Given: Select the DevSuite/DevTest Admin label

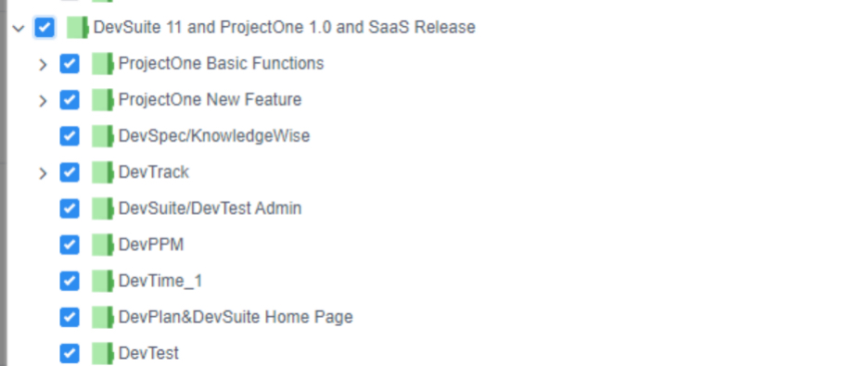Looking at the screenshot, I should pos(210,208).
